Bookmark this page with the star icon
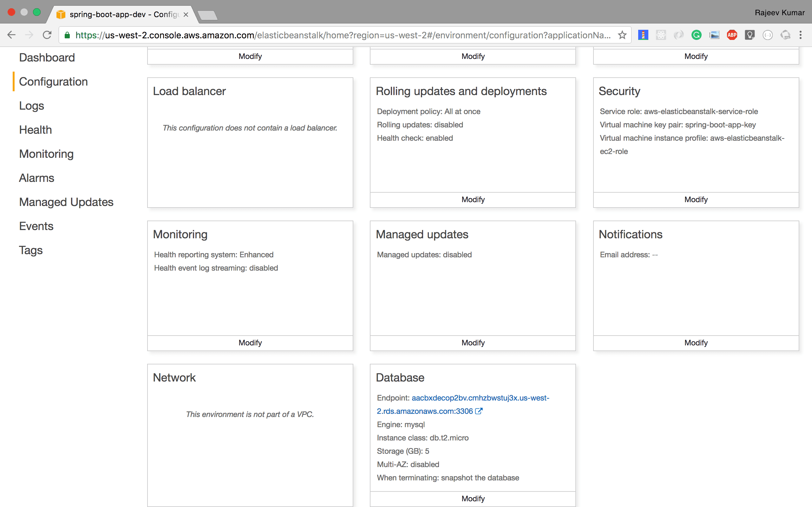 pyautogui.click(x=622, y=35)
